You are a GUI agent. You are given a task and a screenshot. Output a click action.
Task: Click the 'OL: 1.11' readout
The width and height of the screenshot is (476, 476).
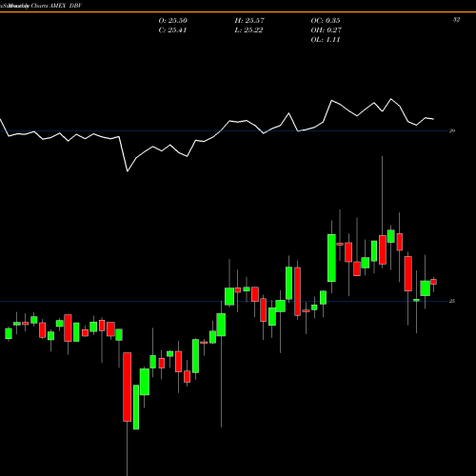(x=326, y=40)
